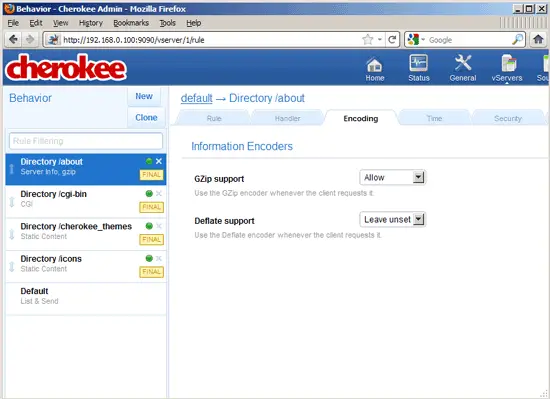This screenshot has width=550, height=399.
Task: Click the Firefox home button
Action: 538,39
